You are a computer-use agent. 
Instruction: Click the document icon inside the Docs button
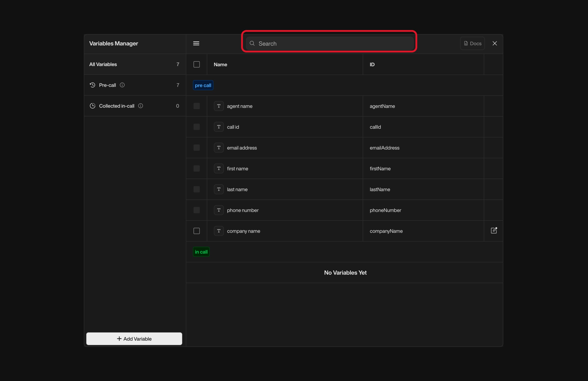click(x=465, y=43)
